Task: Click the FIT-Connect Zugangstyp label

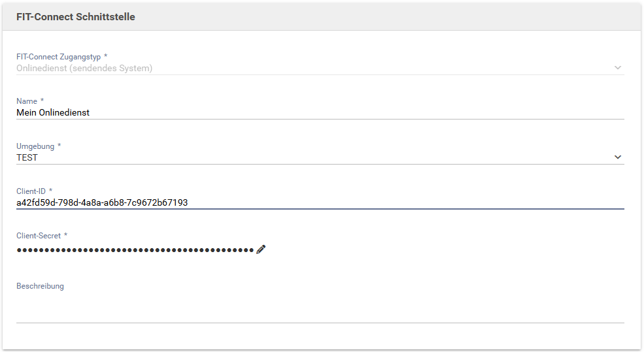Action: coord(58,57)
